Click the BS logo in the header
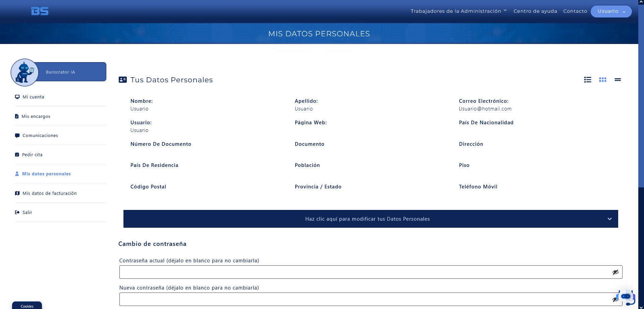The width and height of the screenshot is (644, 309). (40, 11)
